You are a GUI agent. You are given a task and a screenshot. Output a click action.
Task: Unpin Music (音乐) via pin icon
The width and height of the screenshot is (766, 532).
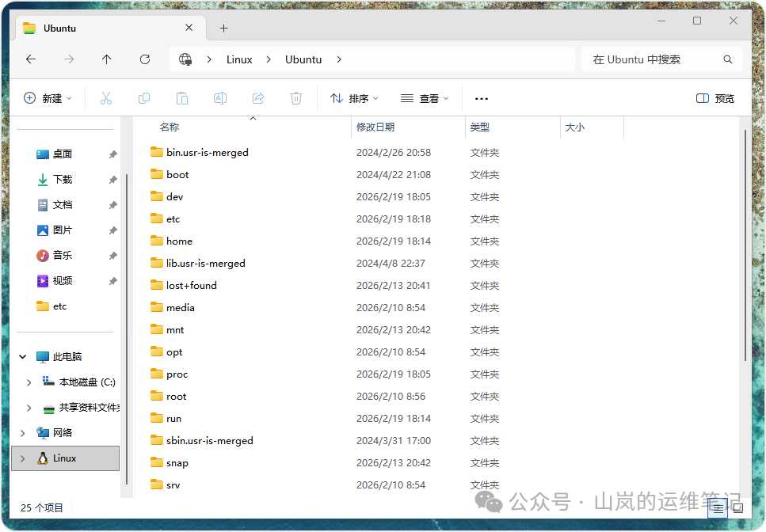tap(112, 255)
